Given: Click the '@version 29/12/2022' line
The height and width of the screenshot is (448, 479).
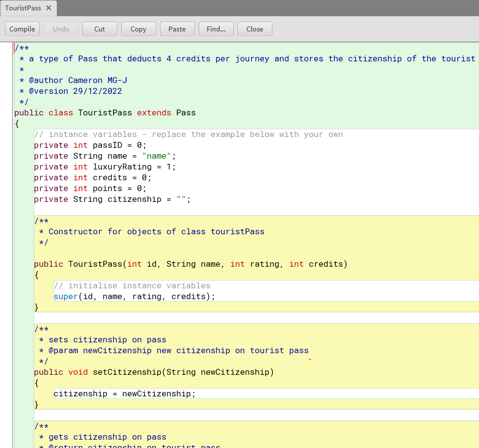Looking at the screenshot, I should pyautogui.click(x=71, y=91).
